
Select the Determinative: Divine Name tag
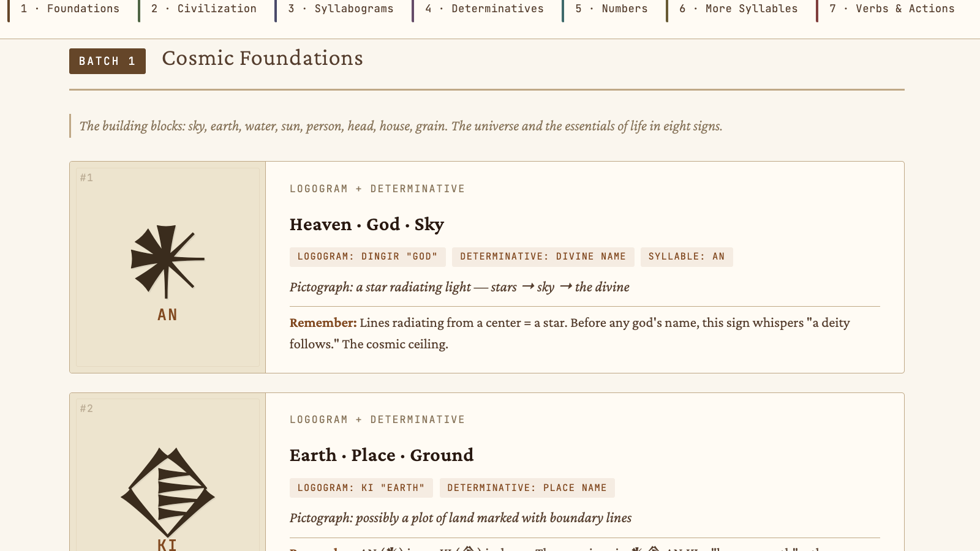[543, 257]
